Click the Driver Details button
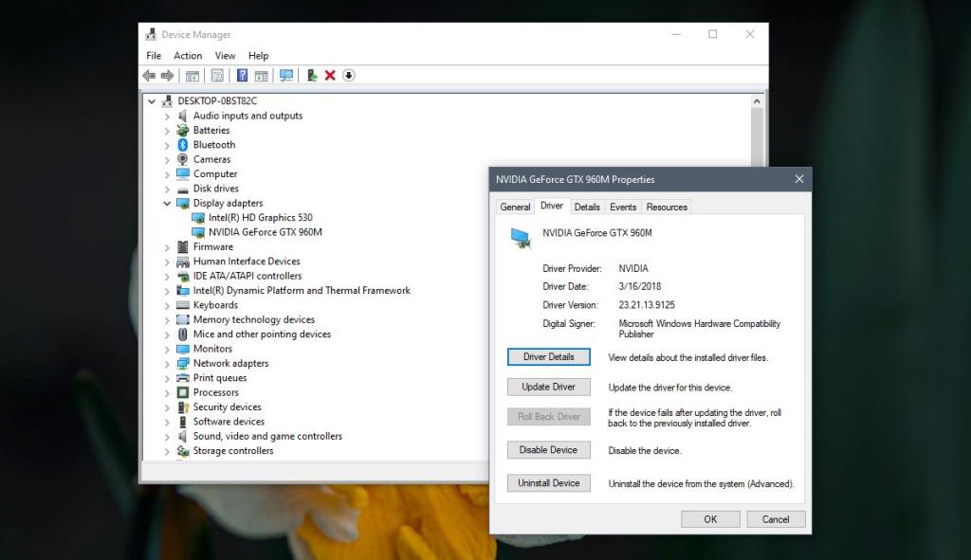971x560 pixels. [x=548, y=356]
